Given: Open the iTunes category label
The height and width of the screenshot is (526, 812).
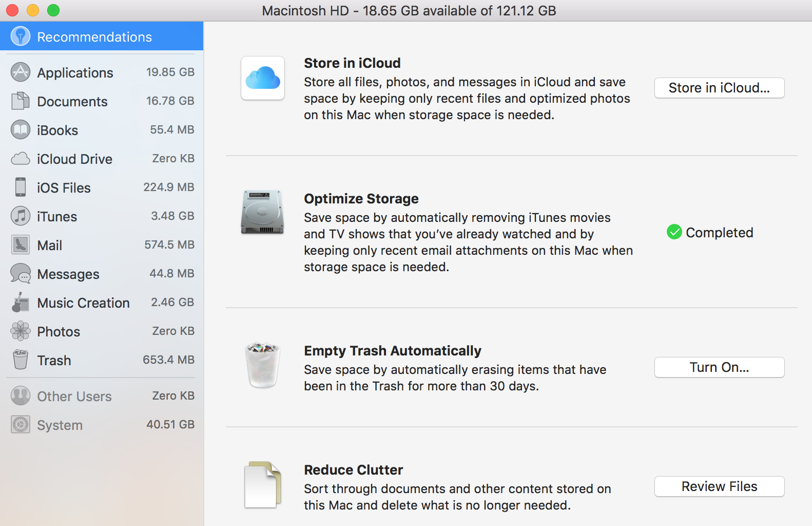Looking at the screenshot, I should pos(57,216).
